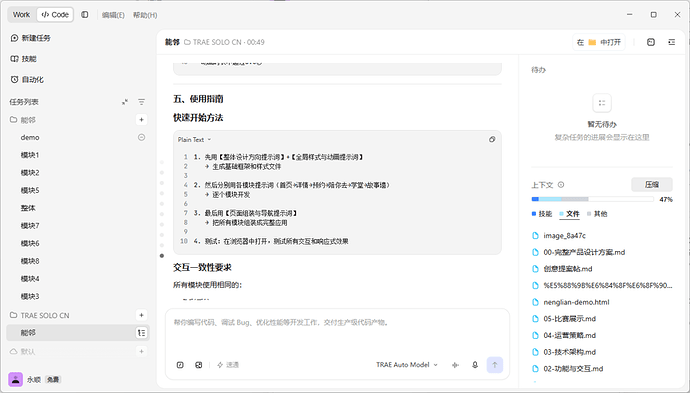Copy the Plain Text code block
This screenshot has height=393, width=690.
pyautogui.click(x=492, y=140)
